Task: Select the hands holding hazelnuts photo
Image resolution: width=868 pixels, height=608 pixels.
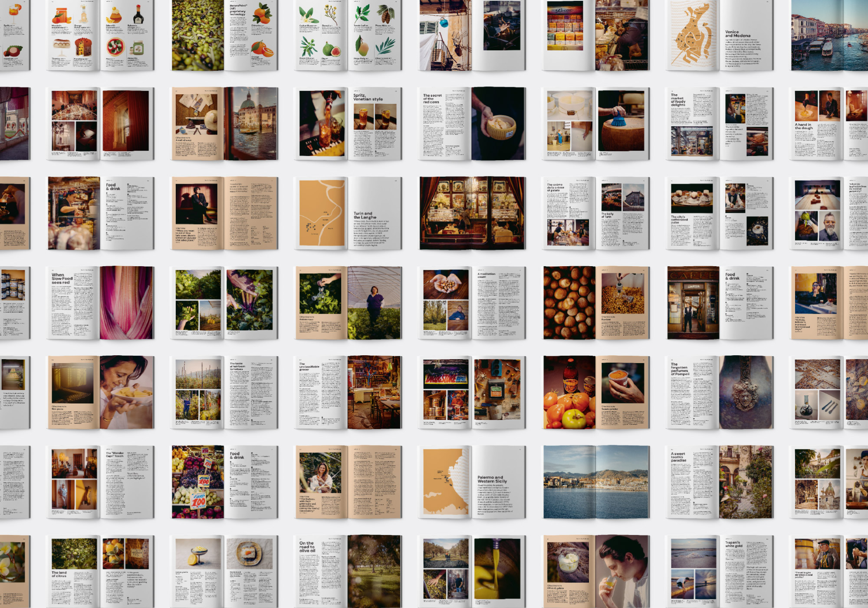Action: [x=446, y=284]
